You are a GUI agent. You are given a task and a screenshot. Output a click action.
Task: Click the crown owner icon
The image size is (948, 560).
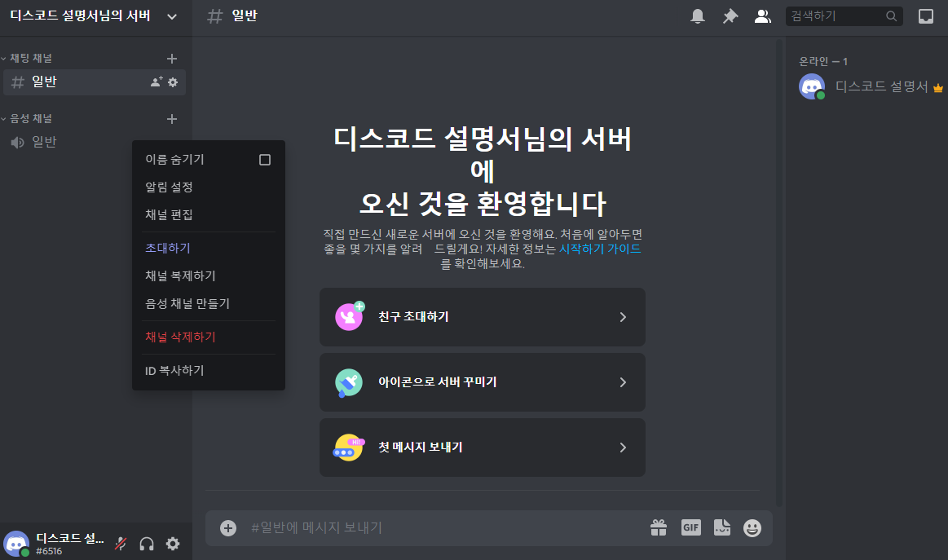tap(937, 88)
